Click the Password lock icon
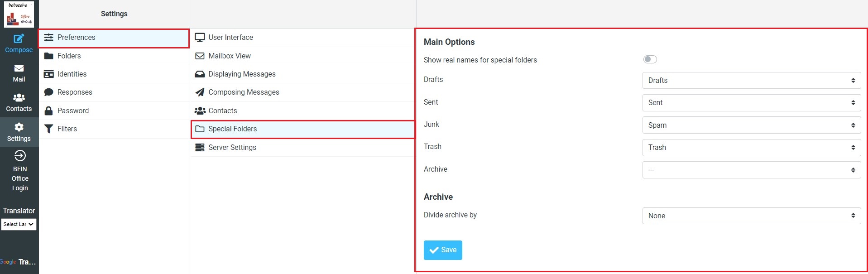 [48, 111]
